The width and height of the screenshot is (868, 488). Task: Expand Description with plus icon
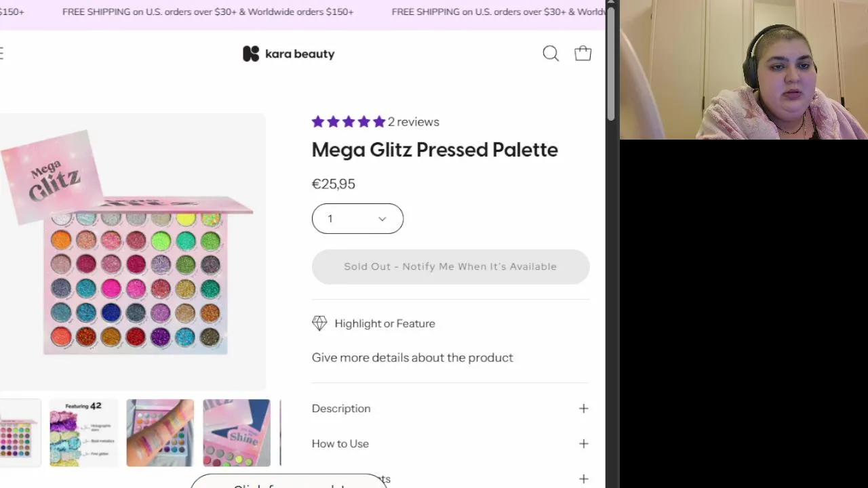tap(583, 408)
